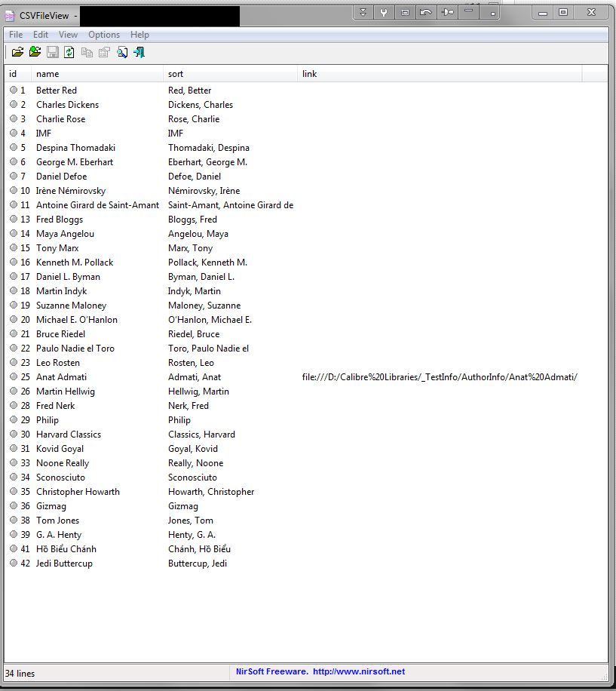Click the Irène Némirovsky name cell
The height and width of the screenshot is (691, 616).
[x=71, y=190]
